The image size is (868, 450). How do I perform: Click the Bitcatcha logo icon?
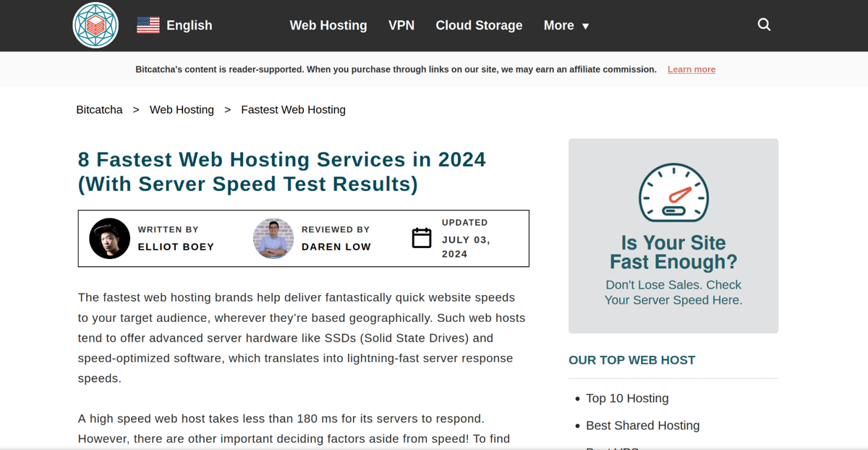[x=95, y=25]
